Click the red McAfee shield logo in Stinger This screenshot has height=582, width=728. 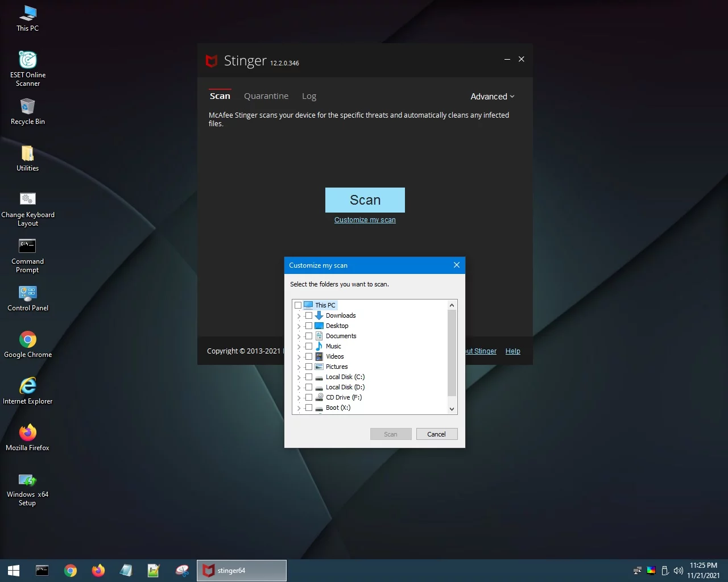tap(212, 61)
